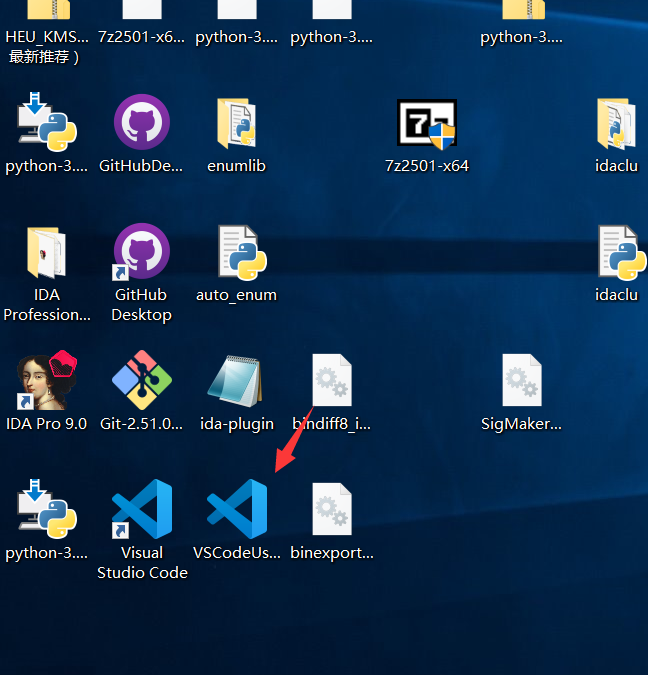Select the bindiff8_i... file icon
This screenshot has height=675, width=648.
(332, 380)
